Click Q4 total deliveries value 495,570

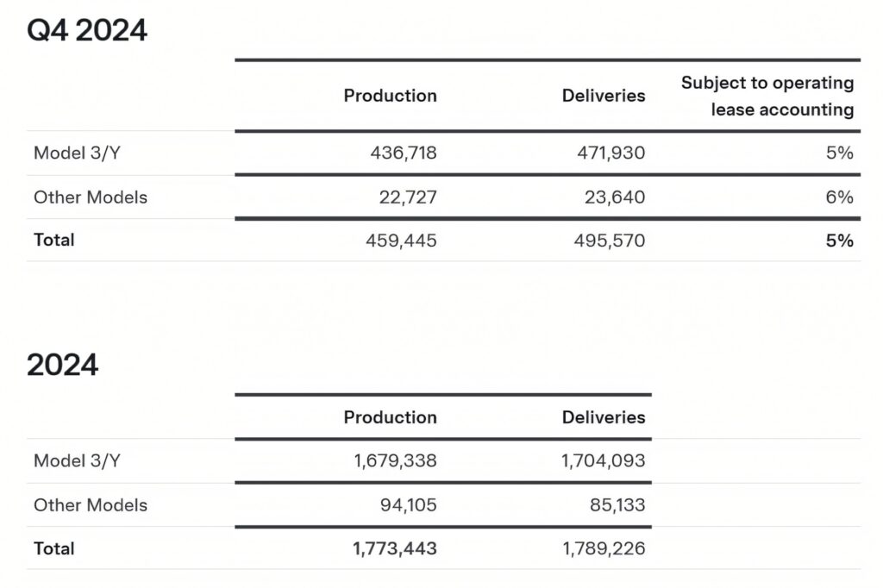click(609, 241)
